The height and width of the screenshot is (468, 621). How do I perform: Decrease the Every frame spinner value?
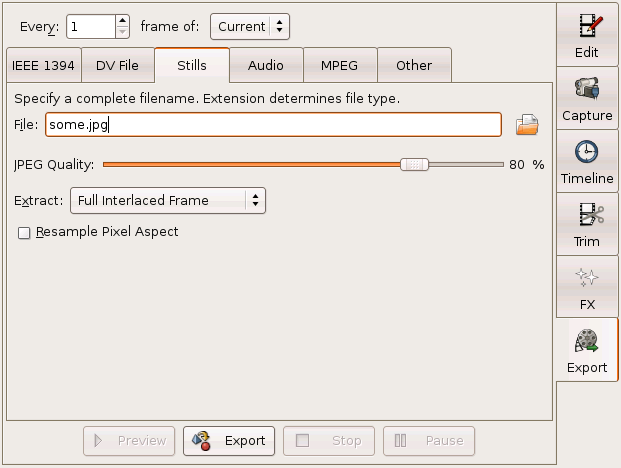pyautogui.click(x=122, y=32)
